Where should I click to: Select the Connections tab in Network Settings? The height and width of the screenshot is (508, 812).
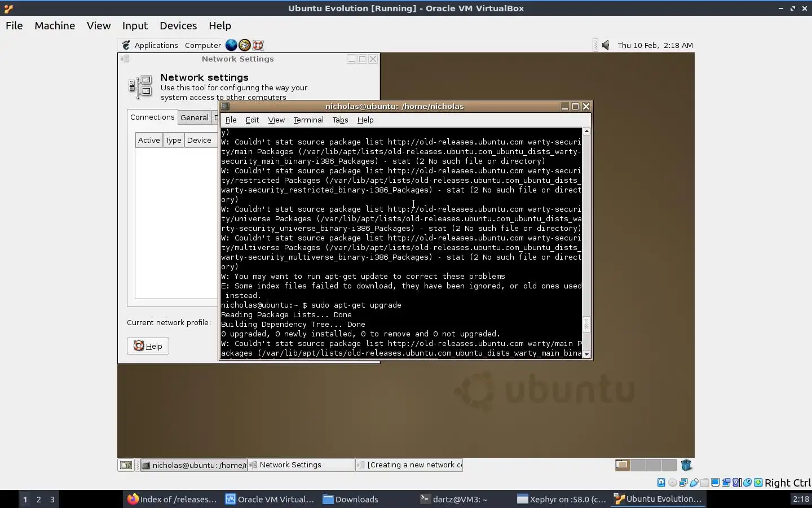(152, 117)
